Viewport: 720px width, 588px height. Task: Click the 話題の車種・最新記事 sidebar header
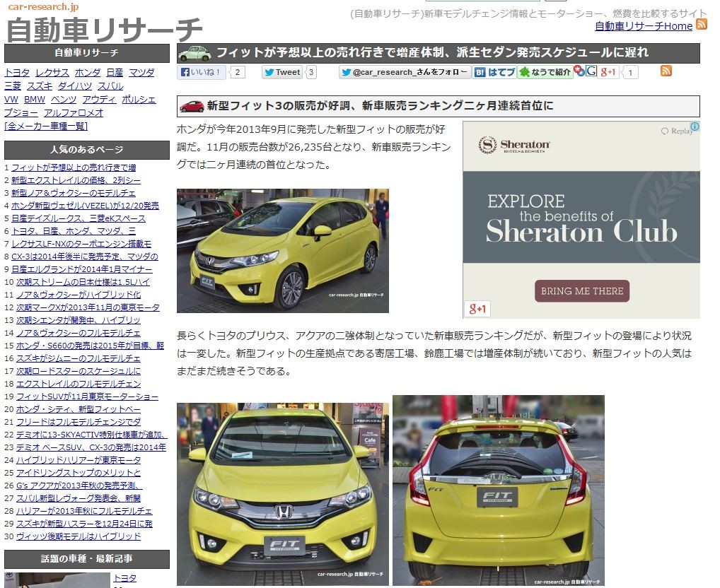87,559
